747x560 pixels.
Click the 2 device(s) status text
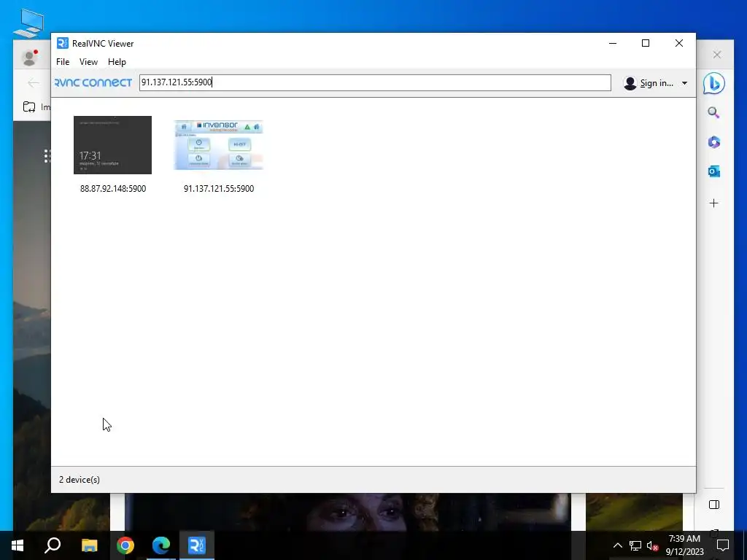point(80,480)
